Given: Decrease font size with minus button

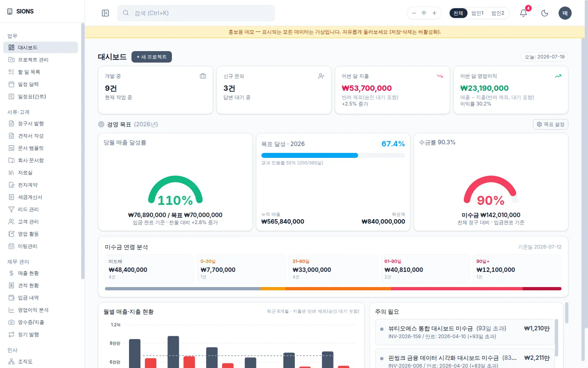Looking at the screenshot, I should [x=414, y=13].
